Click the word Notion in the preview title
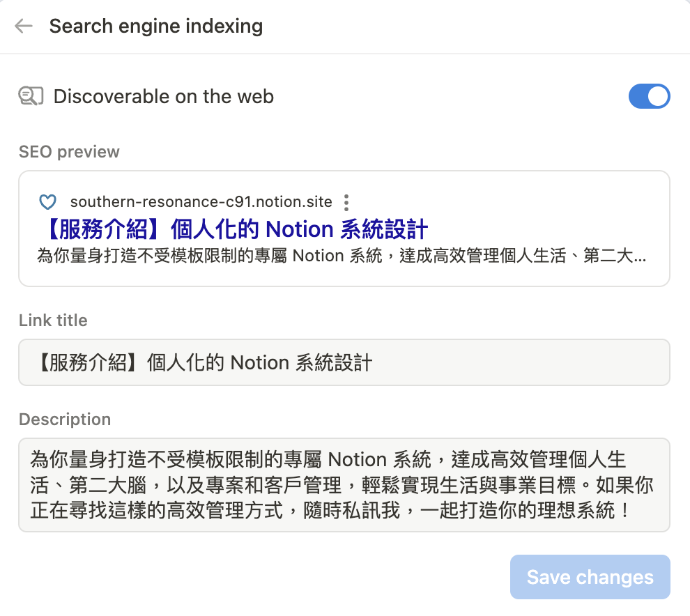 [300, 229]
